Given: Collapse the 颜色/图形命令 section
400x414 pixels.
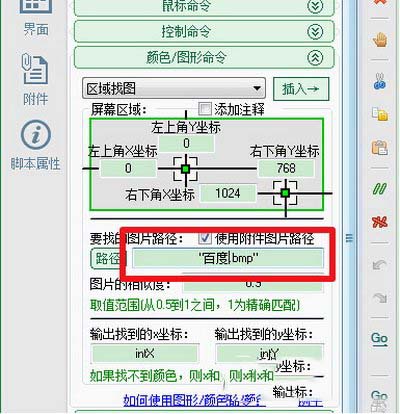Looking at the screenshot, I should click(204, 57).
